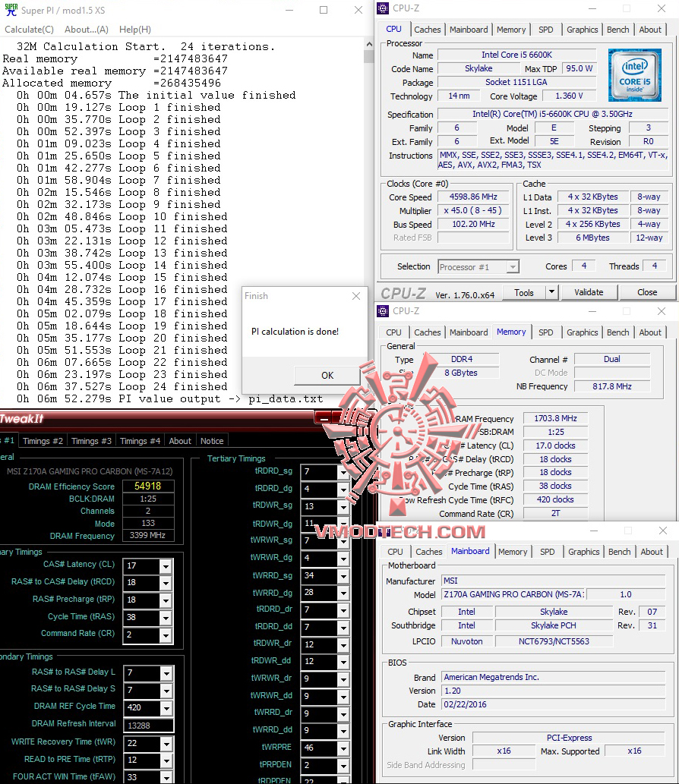Click the CPU-Z icon in the Memory window title bar

pyautogui.click(x=383, y=311)
